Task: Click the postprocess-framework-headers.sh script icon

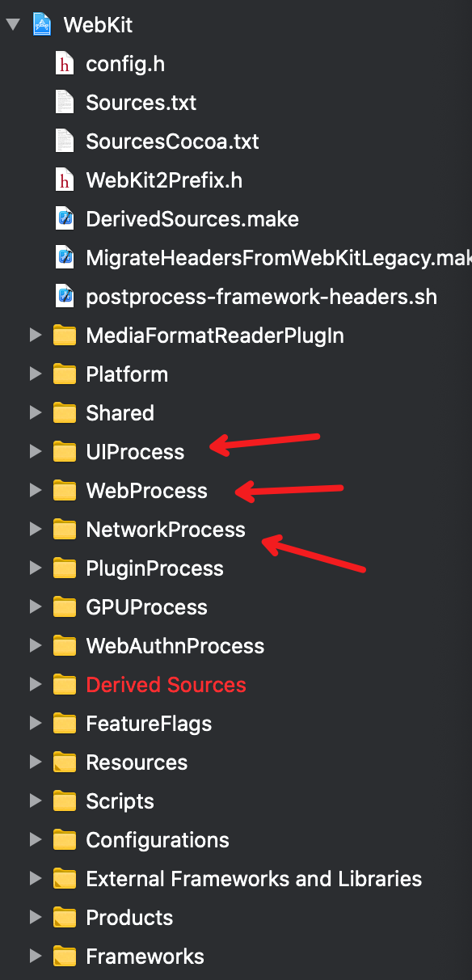Action: [63, 296]
